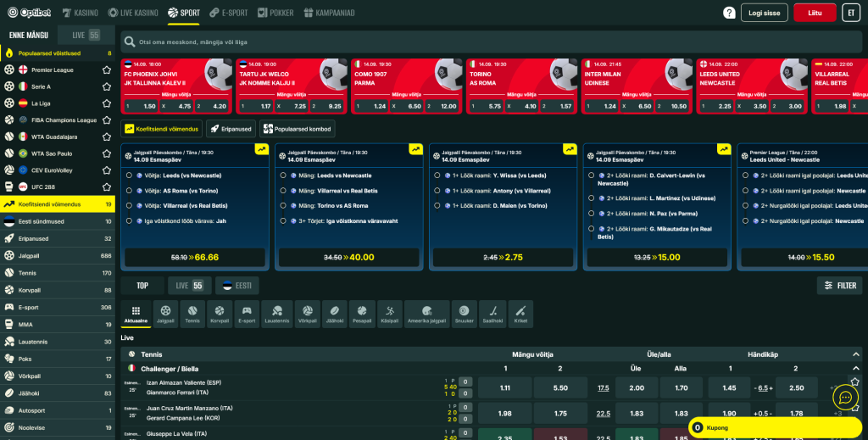
Task: Open Tennis in the sidebar list
Action: coord(58,273)
